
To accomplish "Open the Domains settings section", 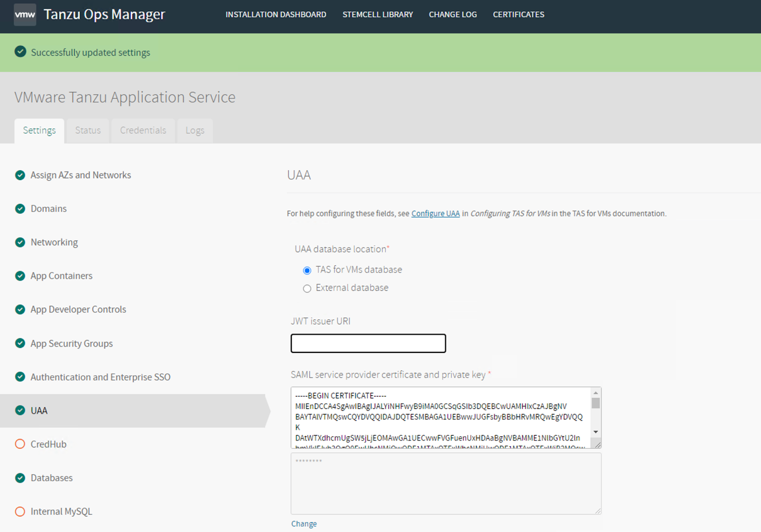I will [49, 209].
